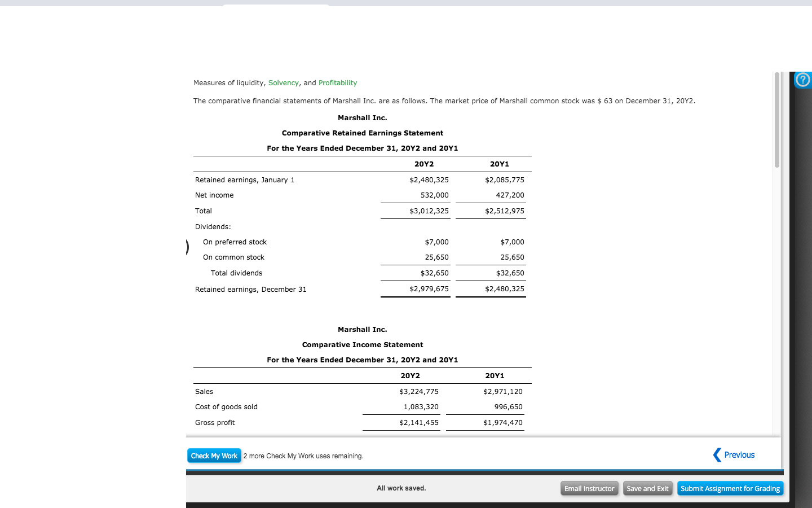Click the All work saved status text

click(401, 488)
